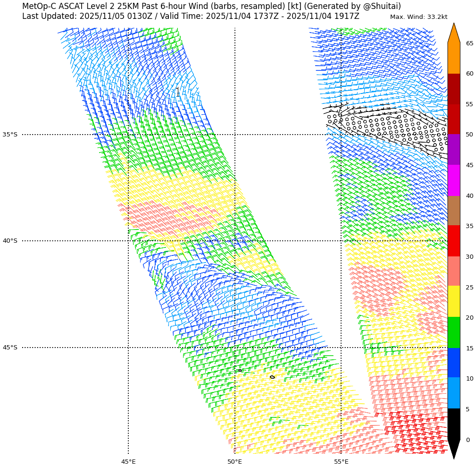Image resolution: width=476 pixels, height=467 pixels.
Task: Click the black 0-5 kt colorbar segment
Action: (x=453, y=424)
